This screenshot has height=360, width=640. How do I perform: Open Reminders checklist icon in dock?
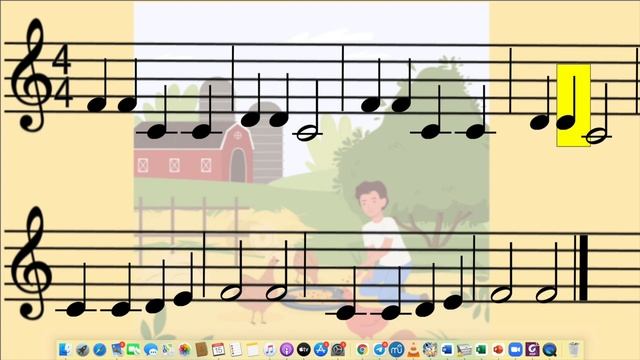pos(236,350)
